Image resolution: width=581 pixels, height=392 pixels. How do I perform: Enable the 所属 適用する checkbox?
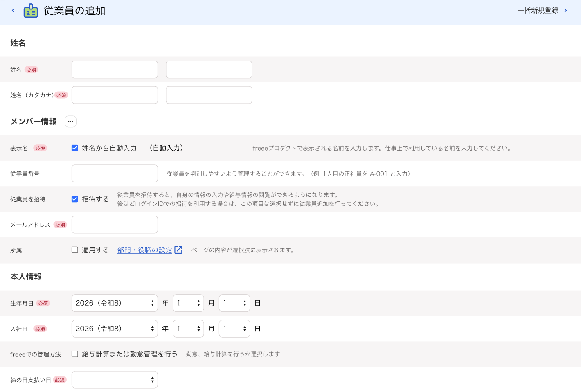[x=75, y=250]
